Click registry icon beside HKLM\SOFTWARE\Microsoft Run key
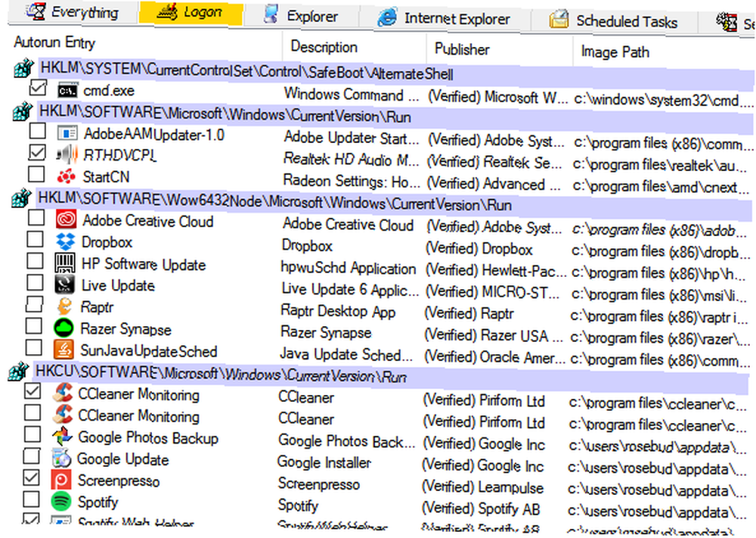Screen dimensions: 756x538 22,112
